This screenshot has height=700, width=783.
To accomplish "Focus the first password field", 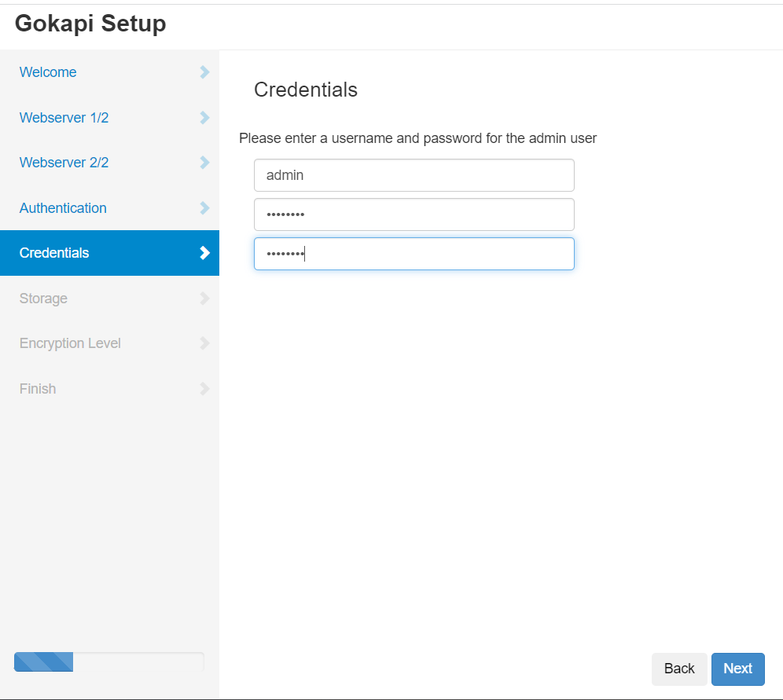I will pos(414,214).
